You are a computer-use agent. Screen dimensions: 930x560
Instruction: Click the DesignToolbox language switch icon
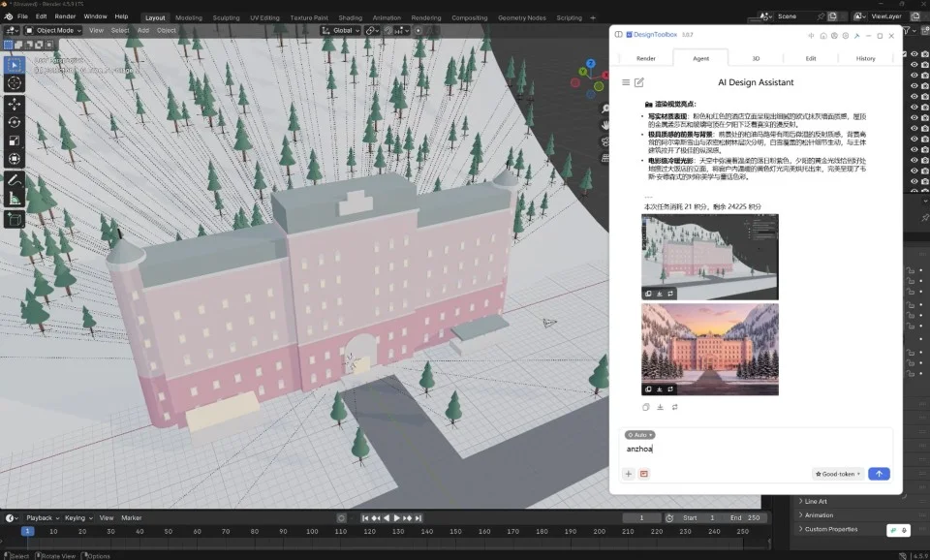(812, 36)
